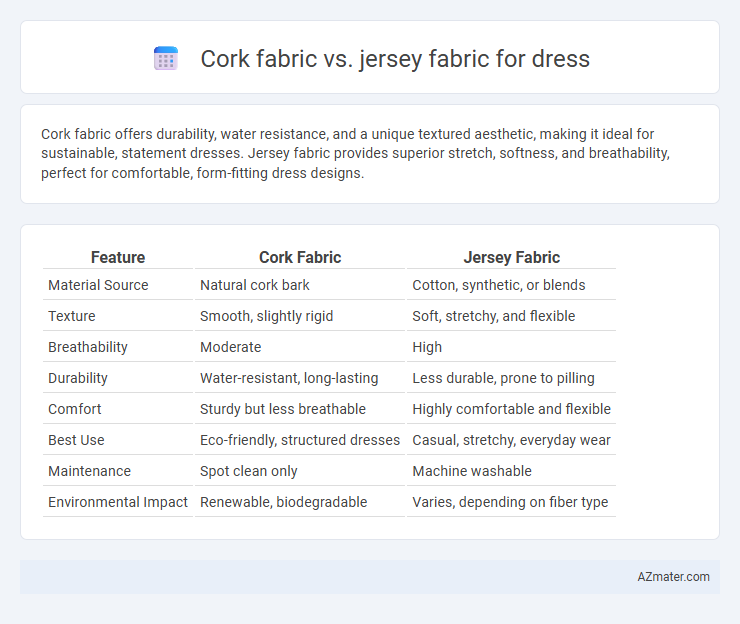Click the 'Feature' column header
Image resolution: width=740 pixels, height=624 pixels.
point(118,257)
